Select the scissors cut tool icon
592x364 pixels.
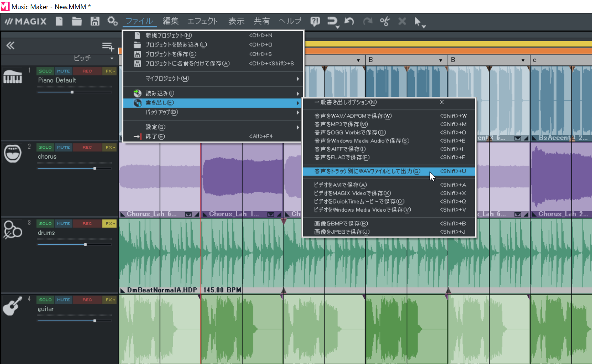click(385, 21)
